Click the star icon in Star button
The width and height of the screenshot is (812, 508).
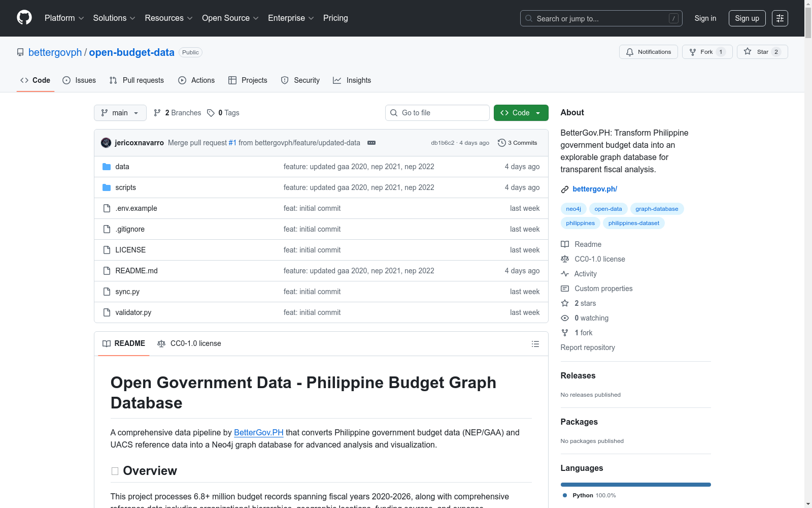[x=748, y=51]
